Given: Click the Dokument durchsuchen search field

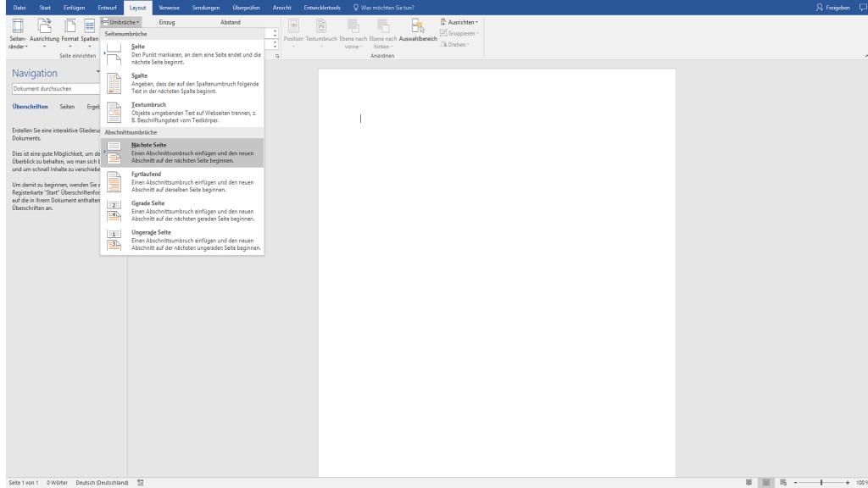Looking at the screenshot, I should pos(55,88).
